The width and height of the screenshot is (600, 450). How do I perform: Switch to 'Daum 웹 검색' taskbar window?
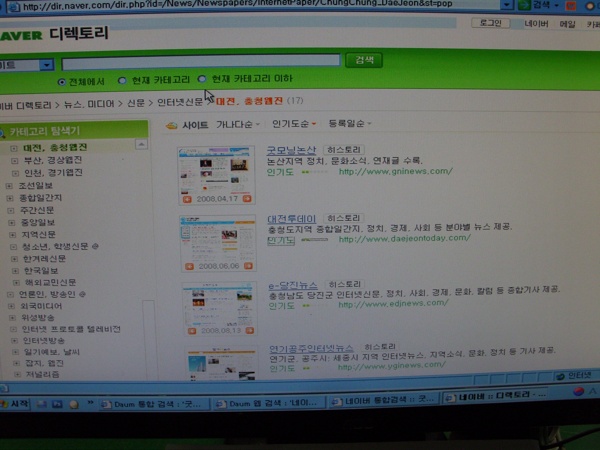click(x=269, y=403)
